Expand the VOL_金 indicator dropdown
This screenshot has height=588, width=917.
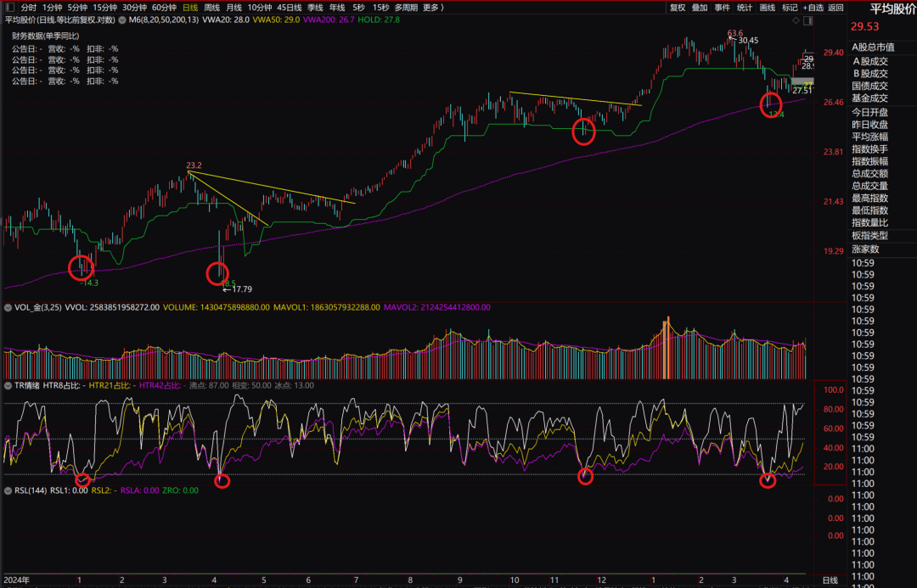(x=8, y=307)
